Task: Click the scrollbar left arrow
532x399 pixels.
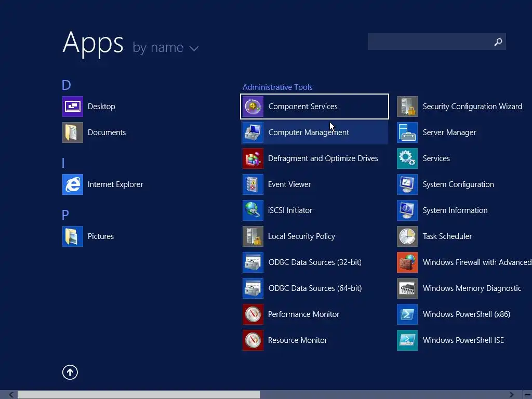Action: pyautogui.click(x=11, y=395)
